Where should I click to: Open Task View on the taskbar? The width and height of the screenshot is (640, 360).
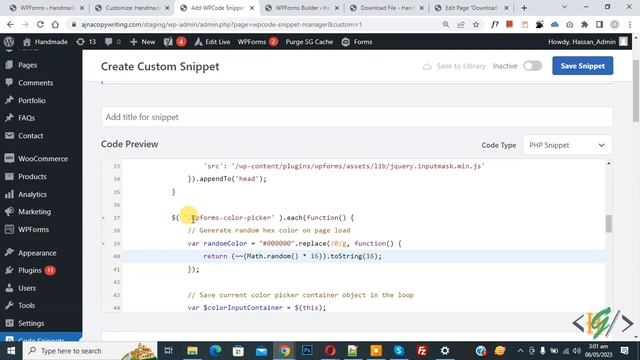(x=168, y=351)
